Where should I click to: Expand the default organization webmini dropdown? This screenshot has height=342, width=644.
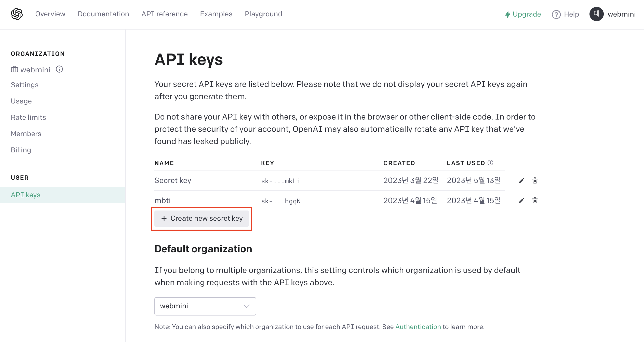205,306
